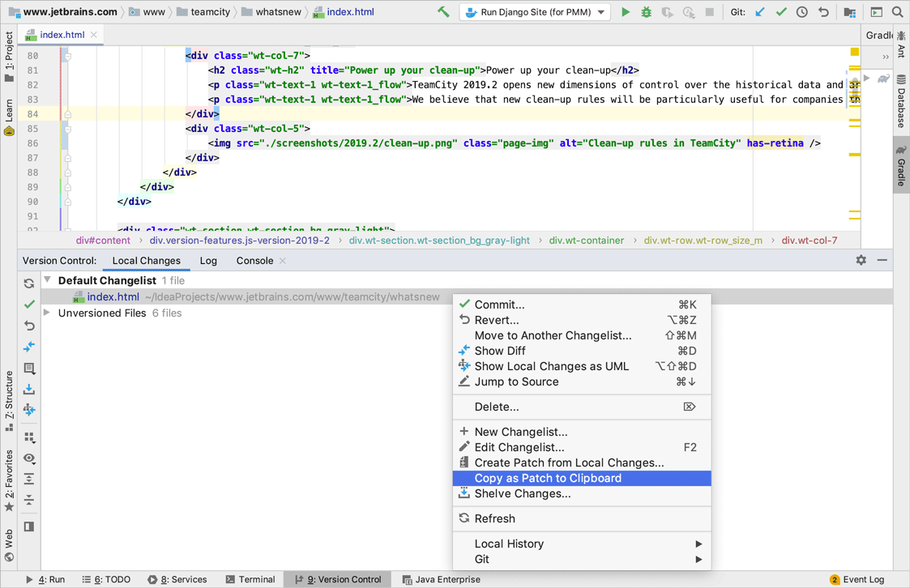Switch to the Log tab

click(208, 261)
